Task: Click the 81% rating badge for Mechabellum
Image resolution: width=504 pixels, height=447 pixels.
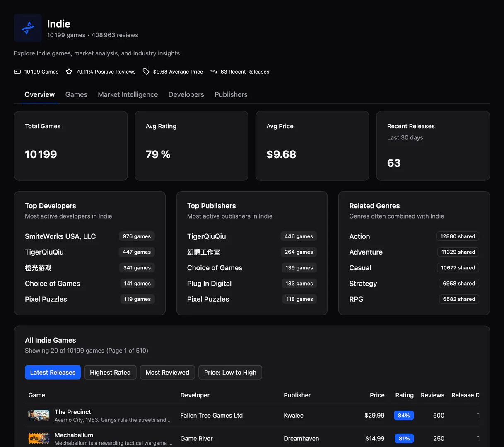Action: point(403,438)
